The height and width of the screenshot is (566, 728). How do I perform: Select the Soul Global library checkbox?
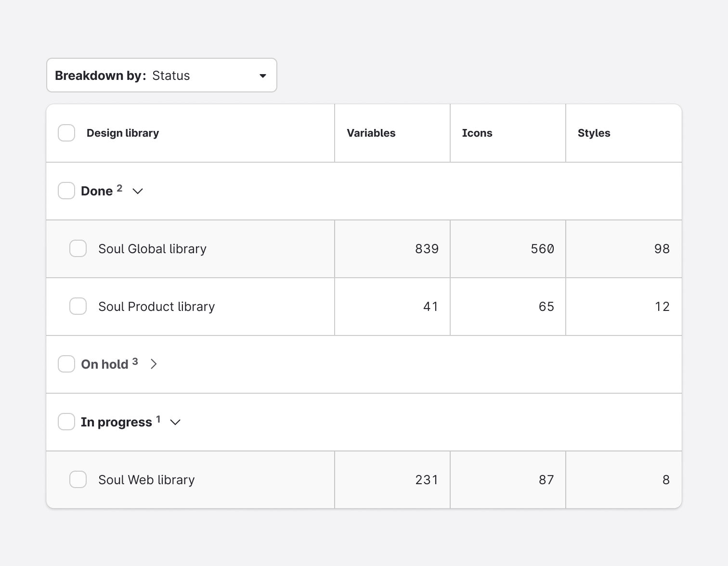78,248
